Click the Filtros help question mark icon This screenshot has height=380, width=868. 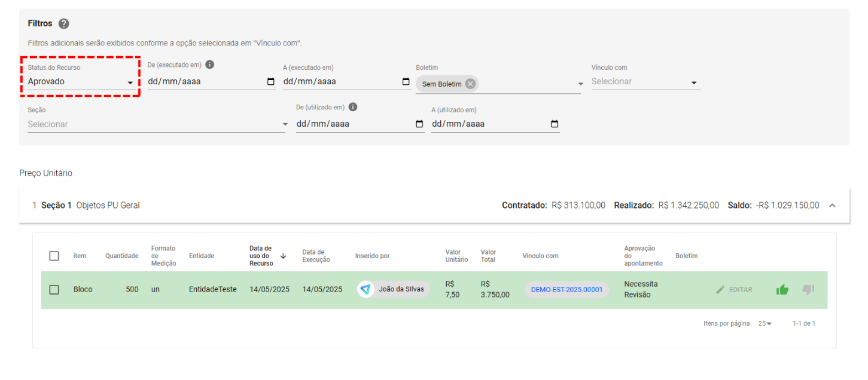tap(64, 24)
